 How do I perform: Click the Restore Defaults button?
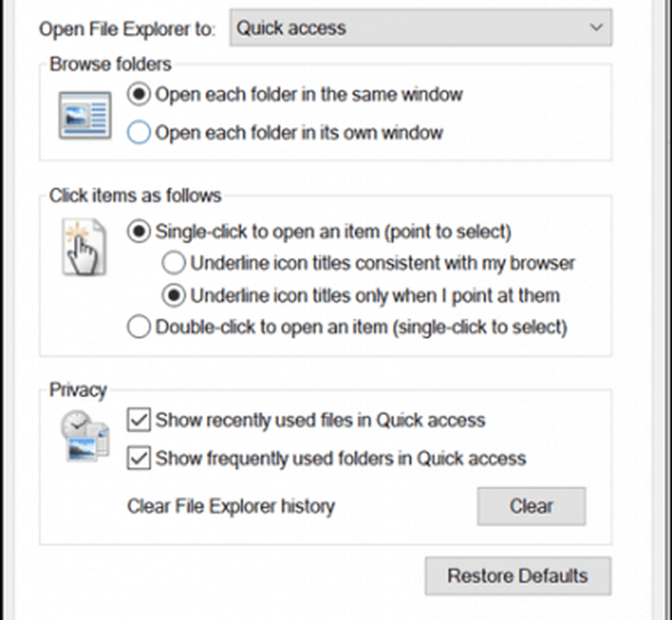tap(517, 576)
